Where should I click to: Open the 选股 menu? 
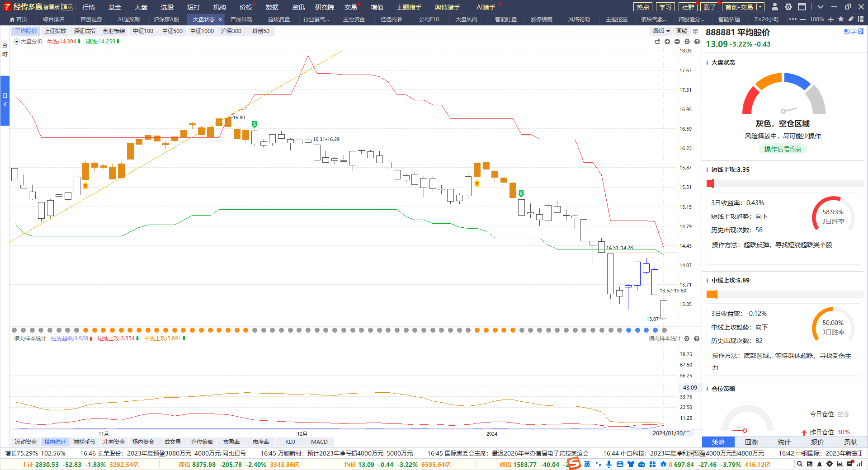click(x=167, y=7)
